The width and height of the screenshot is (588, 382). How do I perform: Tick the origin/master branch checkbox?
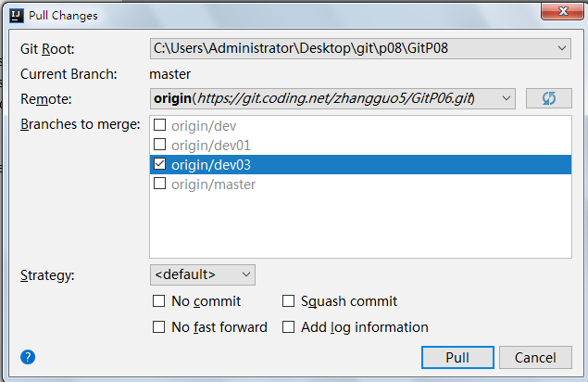[x=159, y=185]
